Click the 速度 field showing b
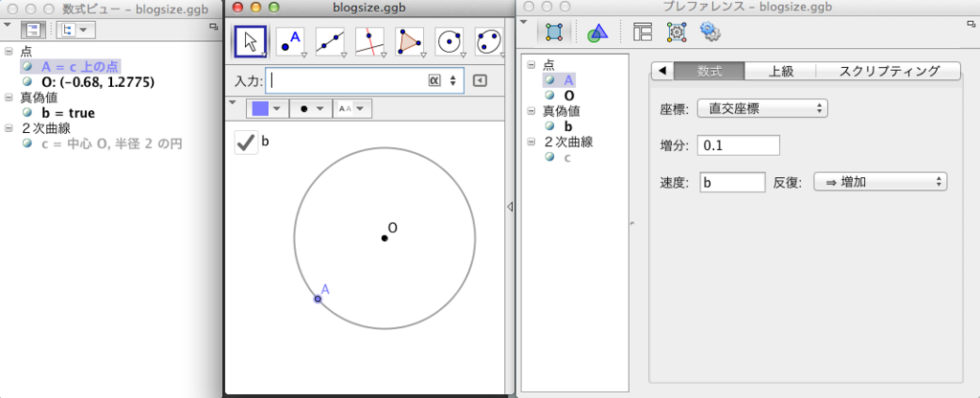The image size is (980, 398). (732, 183)
